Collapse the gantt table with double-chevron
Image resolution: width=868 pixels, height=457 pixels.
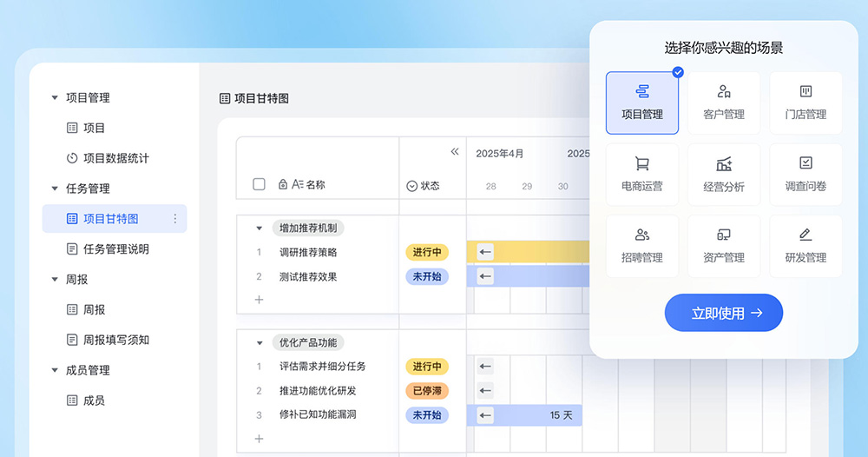click(455, 152)
